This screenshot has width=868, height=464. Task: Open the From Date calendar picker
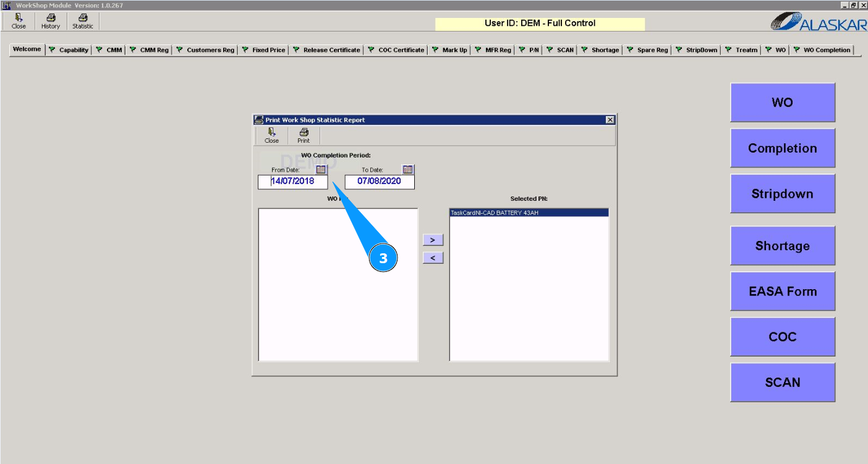point(321,169)
